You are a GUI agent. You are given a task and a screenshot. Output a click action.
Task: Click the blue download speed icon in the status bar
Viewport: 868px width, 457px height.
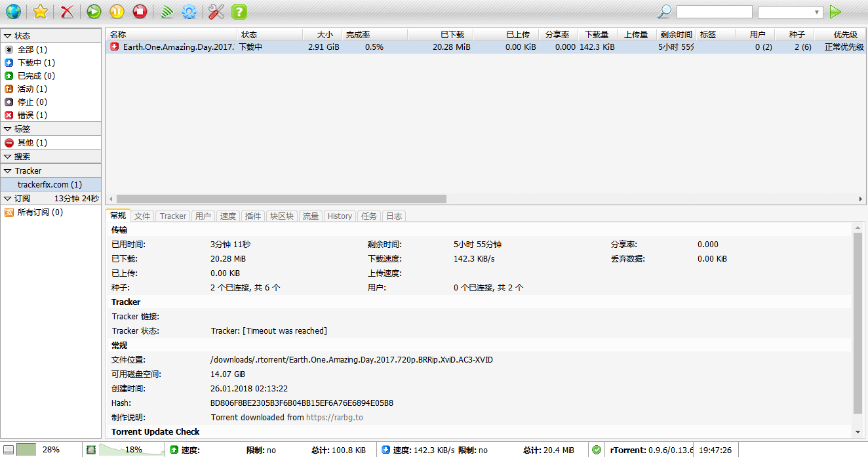click(385, 450)
